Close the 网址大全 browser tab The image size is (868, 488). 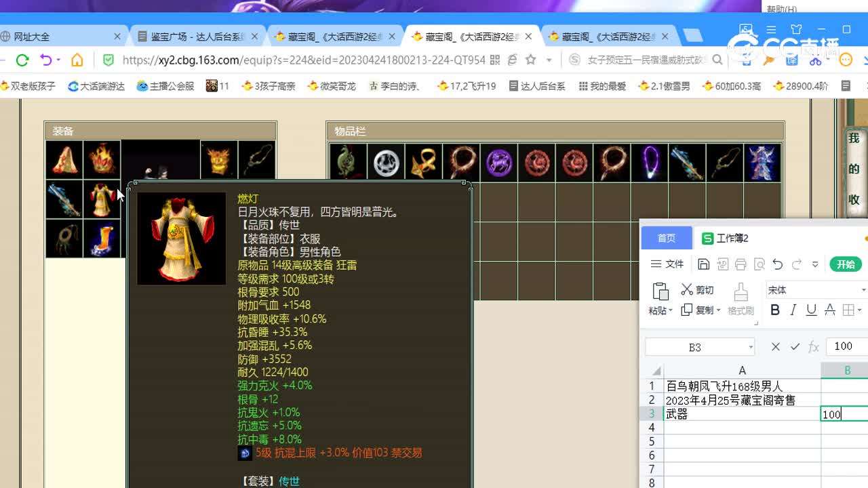click(117, 37)
